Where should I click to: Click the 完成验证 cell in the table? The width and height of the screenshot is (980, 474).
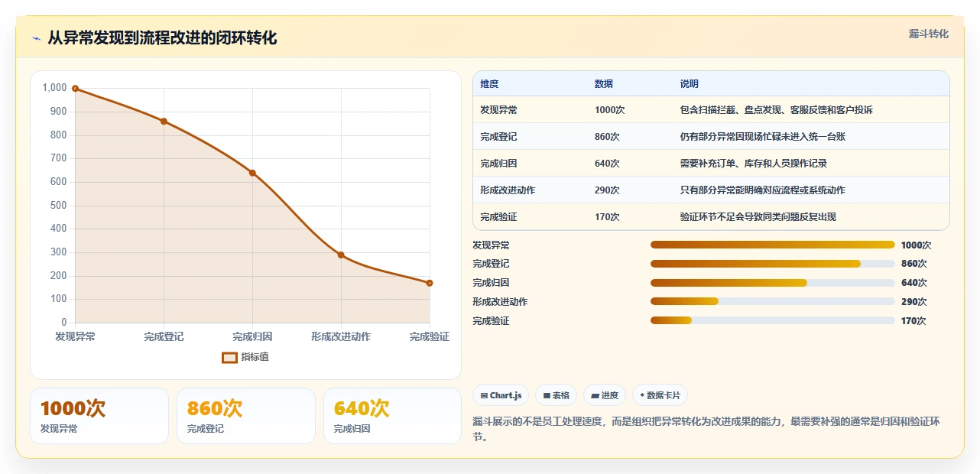[498, 217]
